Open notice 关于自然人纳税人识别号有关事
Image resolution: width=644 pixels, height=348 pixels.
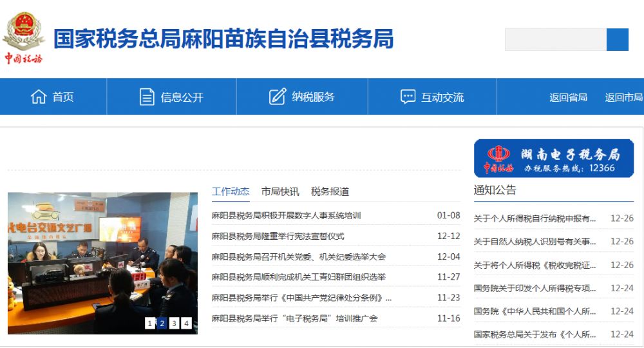click(535, 242)
